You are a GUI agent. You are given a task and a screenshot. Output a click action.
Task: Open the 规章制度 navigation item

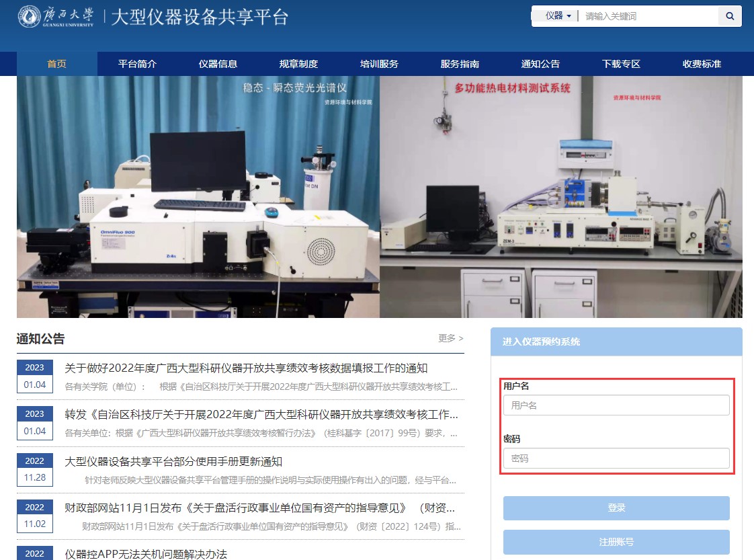point(298,64)
